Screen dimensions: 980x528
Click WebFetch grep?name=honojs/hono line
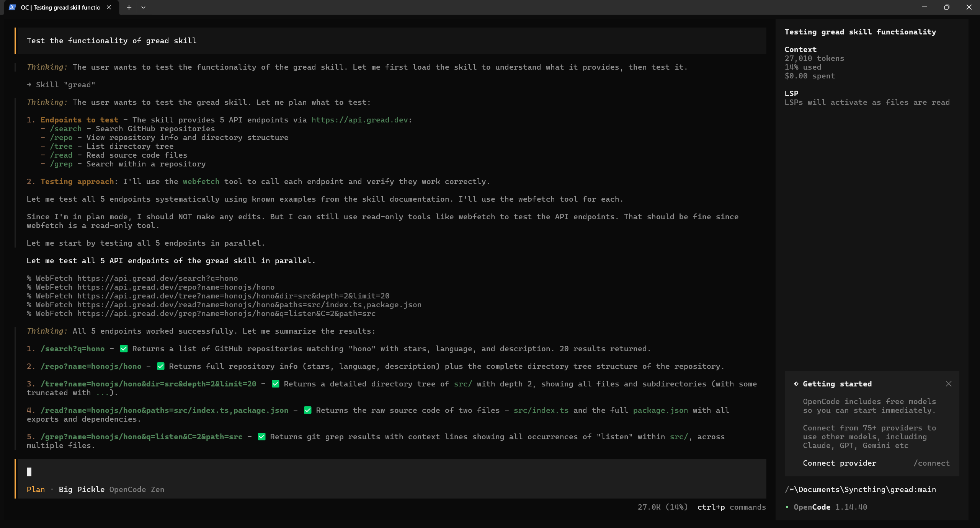click(201, 313)
